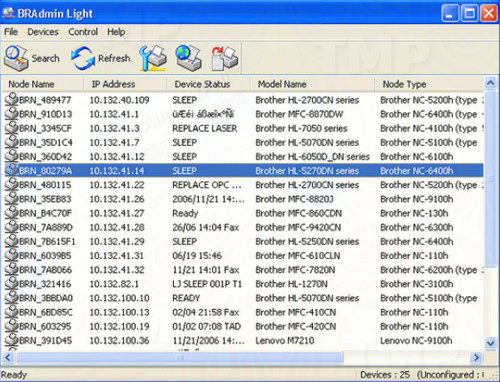Screen dimensions: 500x382
Task: Select the printer icon for BRN_68D85C
Action: pos(11,312)
